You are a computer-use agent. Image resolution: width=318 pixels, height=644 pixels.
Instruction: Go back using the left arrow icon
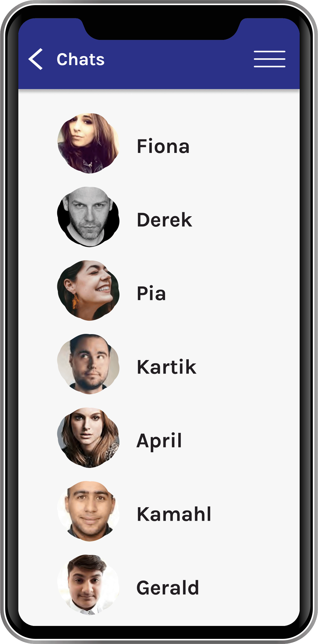point(36,59)
